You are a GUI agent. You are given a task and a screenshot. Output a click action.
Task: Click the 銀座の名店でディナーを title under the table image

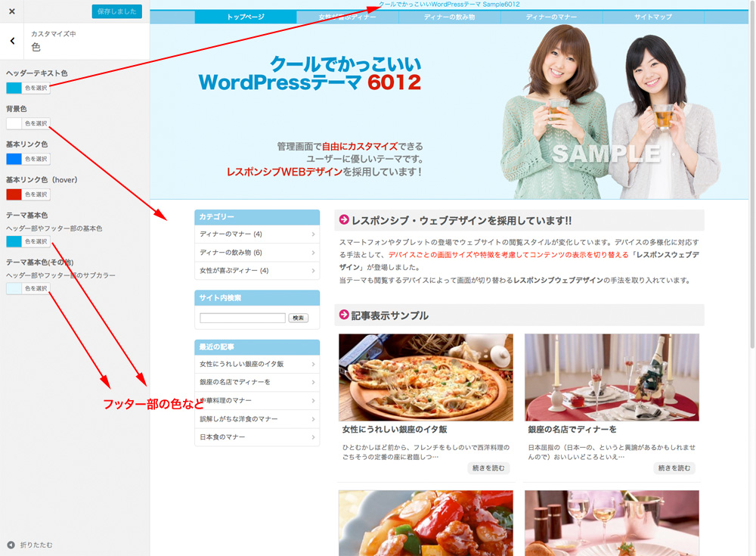tap(572, 429)
